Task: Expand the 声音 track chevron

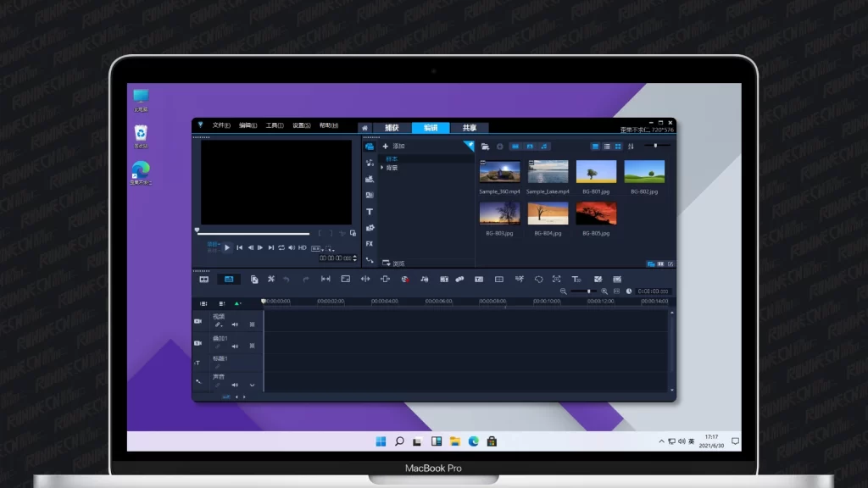Action: pos(252,385)
